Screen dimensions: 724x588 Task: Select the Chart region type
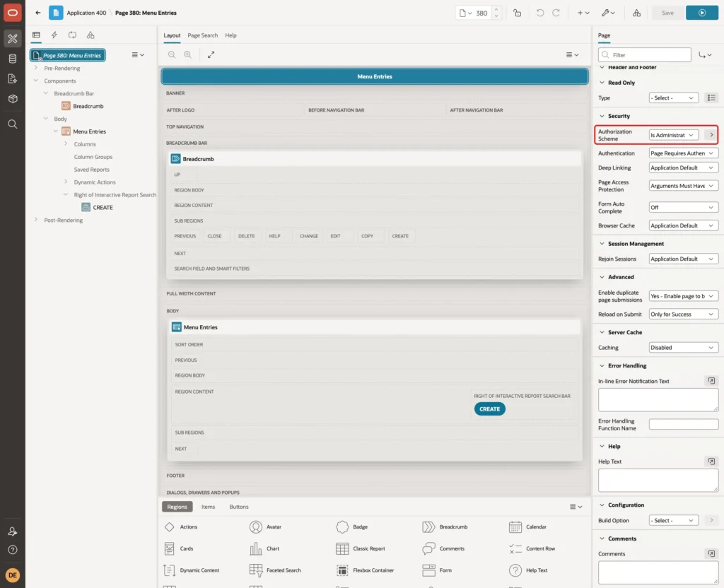[264, 548]
